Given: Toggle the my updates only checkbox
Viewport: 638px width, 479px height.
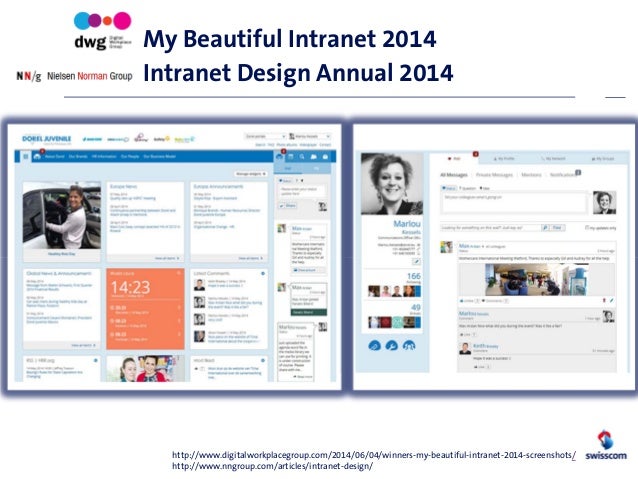Looking at the screenshot, I should coord(587,227).
